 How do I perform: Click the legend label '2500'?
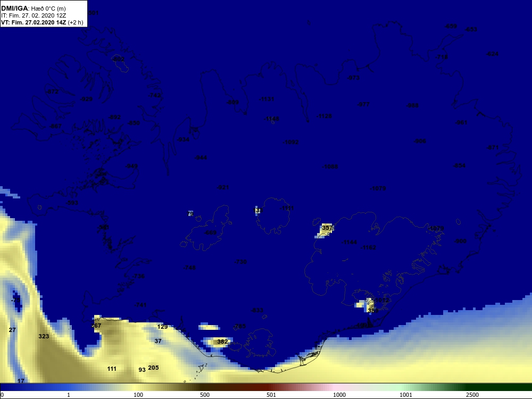[x=472, y=395]
